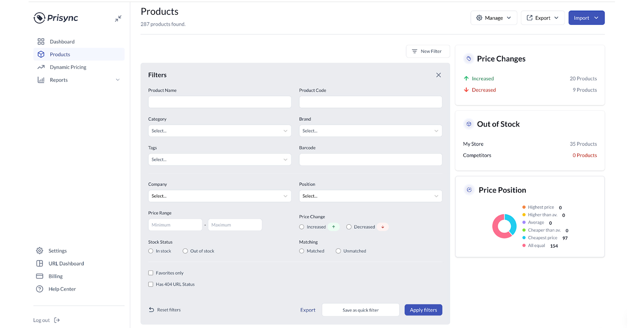
Task: Close the Filters panel with the X icon
Action: [x=438, y=75]
